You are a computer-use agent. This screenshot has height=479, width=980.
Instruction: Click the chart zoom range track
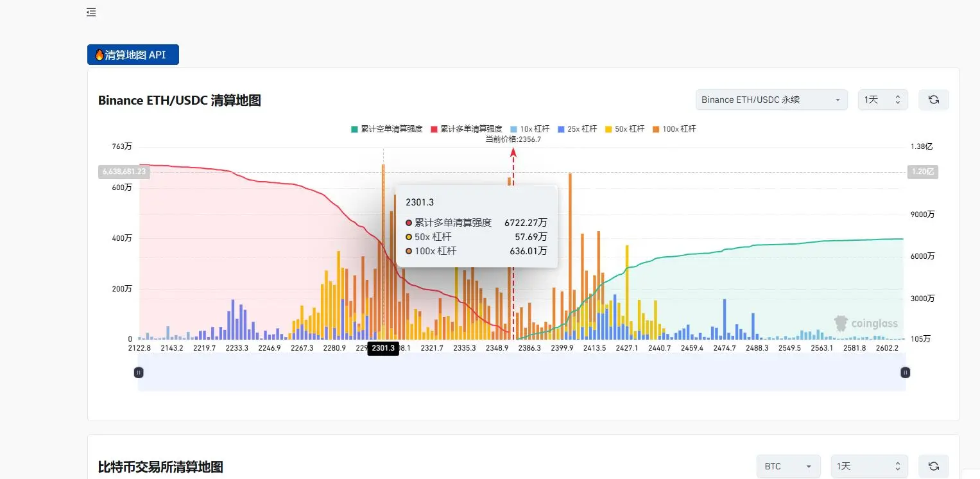pos(522,372)
